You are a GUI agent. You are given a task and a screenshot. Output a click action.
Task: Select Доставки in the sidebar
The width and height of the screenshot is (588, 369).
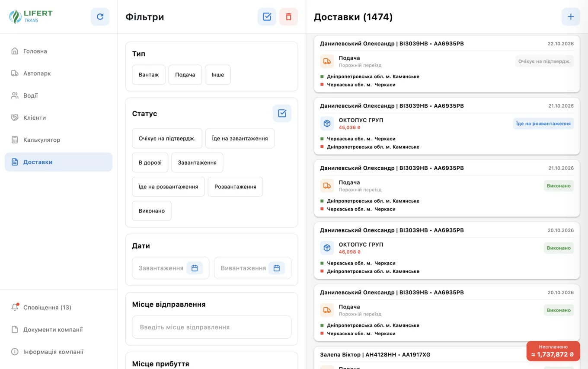(x=58, y=162)
